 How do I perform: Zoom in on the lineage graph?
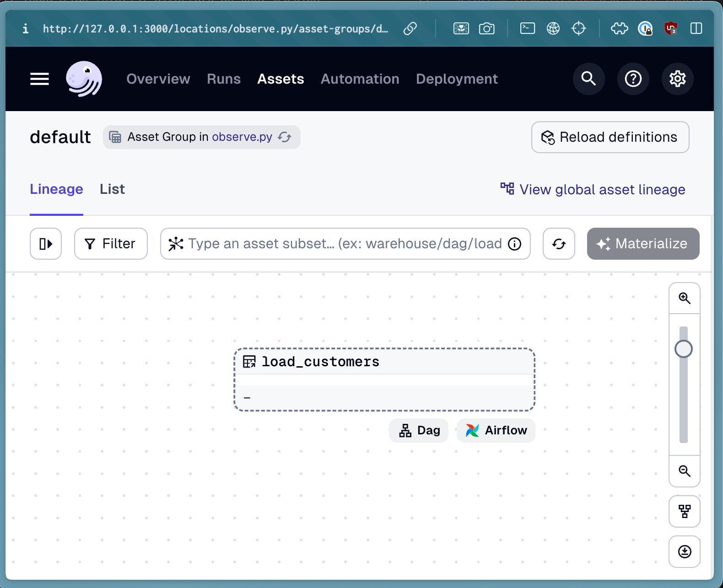click(x=684, y=298)
